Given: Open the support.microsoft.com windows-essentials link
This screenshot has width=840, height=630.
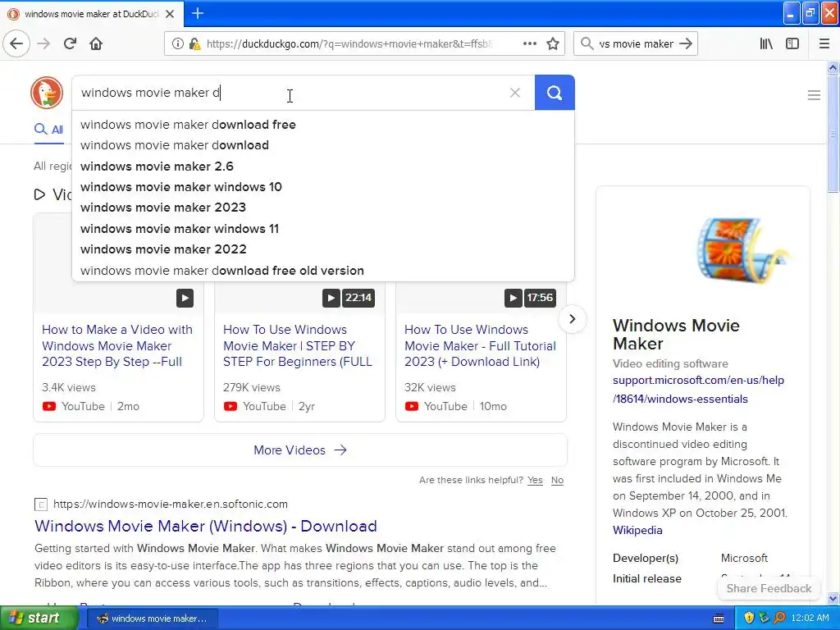Looking at the screenshot, I should click(698, 390).
